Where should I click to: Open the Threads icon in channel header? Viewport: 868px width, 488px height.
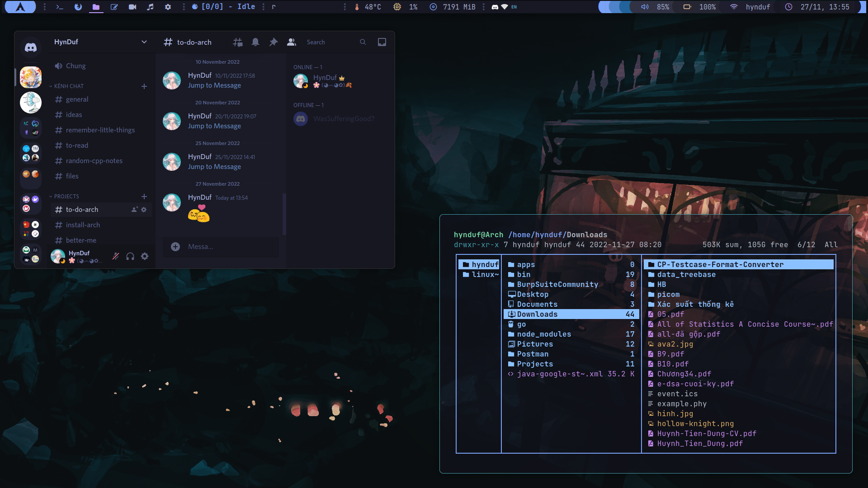coord(237,42)
